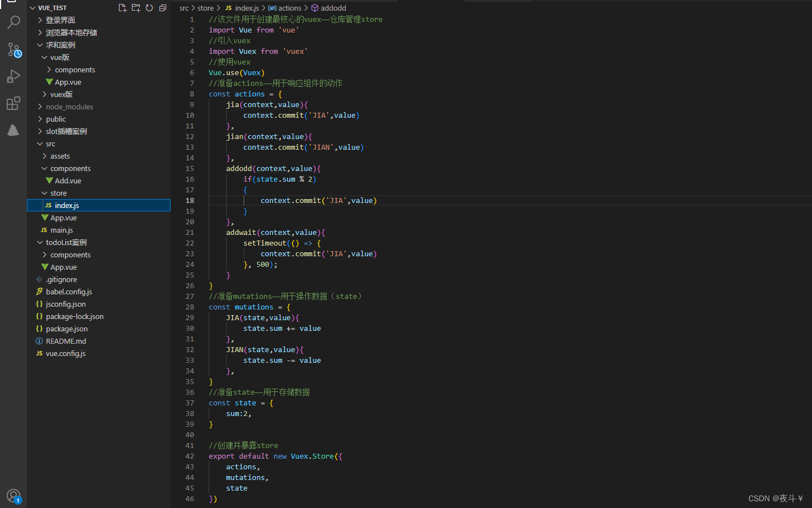Click the New File icon in explorer header
Image resolution: width=812 pixels, height=508 pixels.
point(122,8)
